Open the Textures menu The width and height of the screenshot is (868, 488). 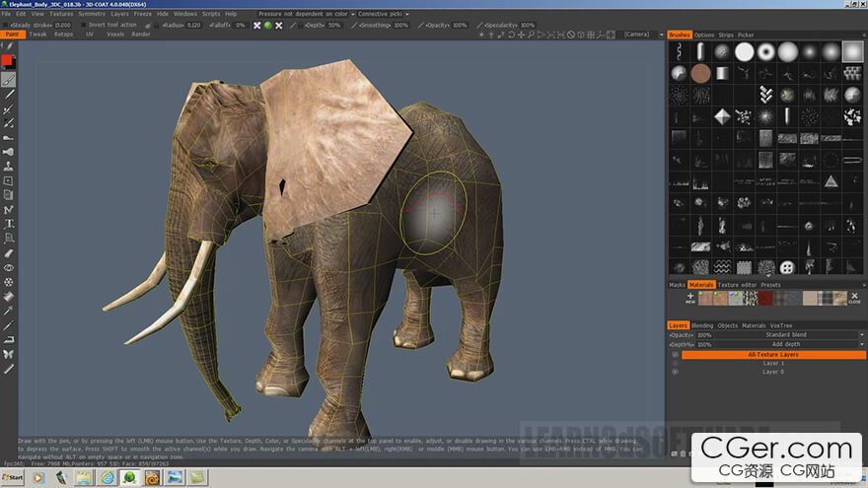(x=61, y=14)
